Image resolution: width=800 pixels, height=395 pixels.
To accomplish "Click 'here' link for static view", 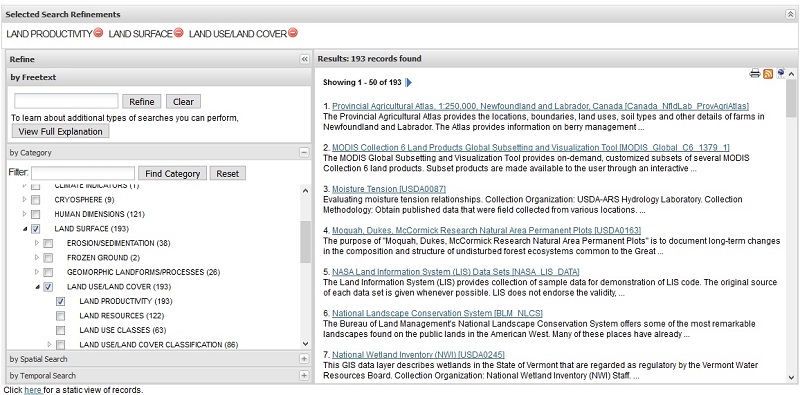I will [x=33, y=390].
